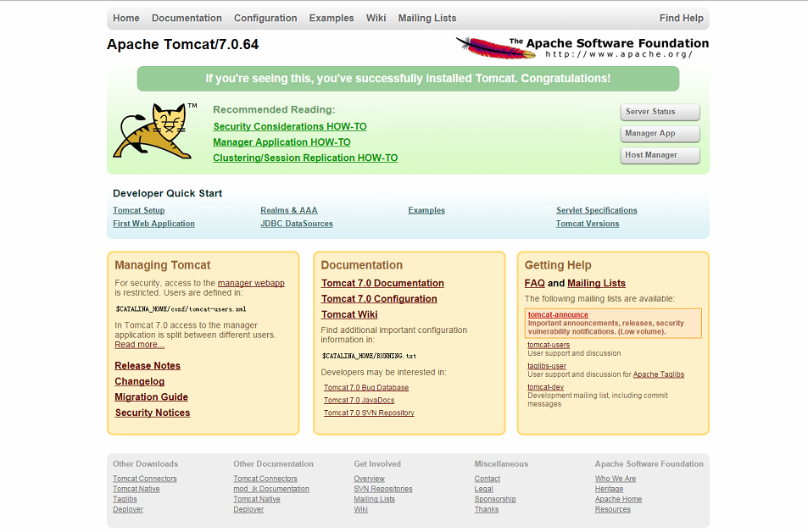
Task: Open the mod_jk Documentation link
Action: (271, 489)
